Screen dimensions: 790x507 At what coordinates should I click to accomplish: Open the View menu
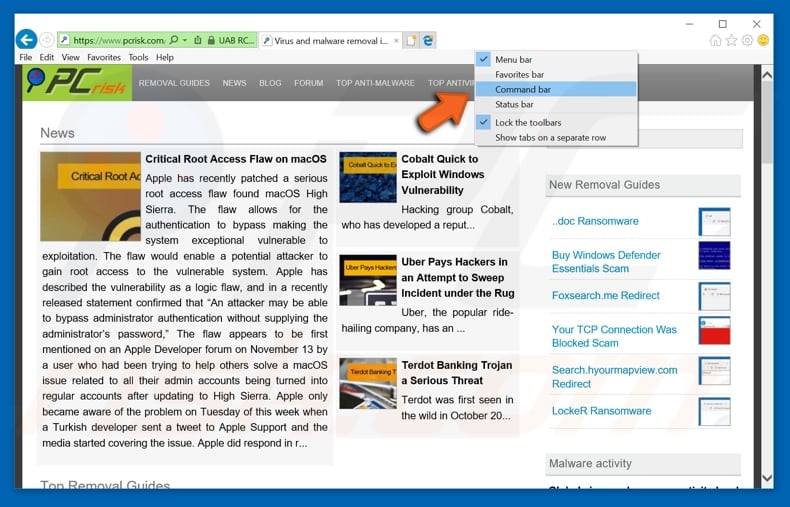point(71,57)
